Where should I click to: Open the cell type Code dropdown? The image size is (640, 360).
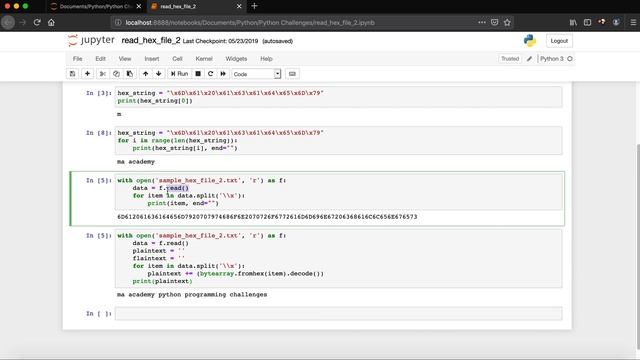pos(256,74)
